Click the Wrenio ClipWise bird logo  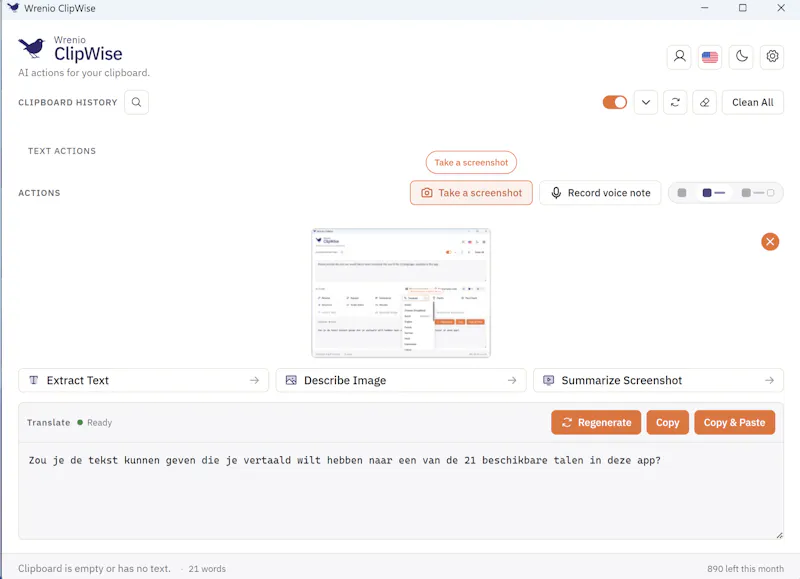pos(32,47)
